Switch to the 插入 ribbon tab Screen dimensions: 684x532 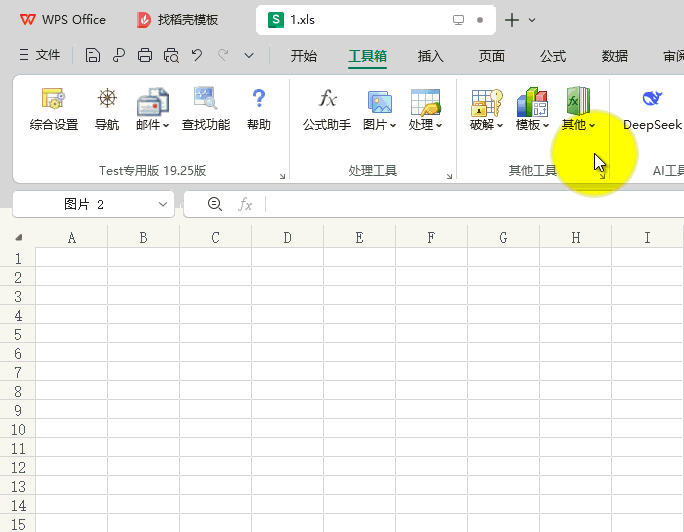430,56
